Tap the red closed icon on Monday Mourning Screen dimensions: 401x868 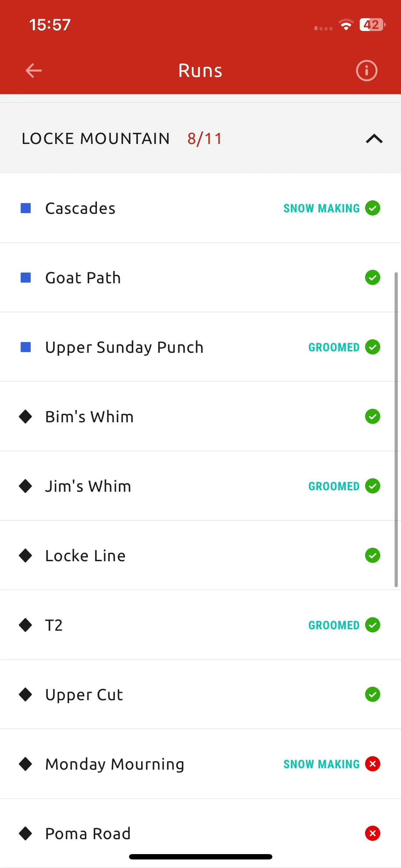372,764
